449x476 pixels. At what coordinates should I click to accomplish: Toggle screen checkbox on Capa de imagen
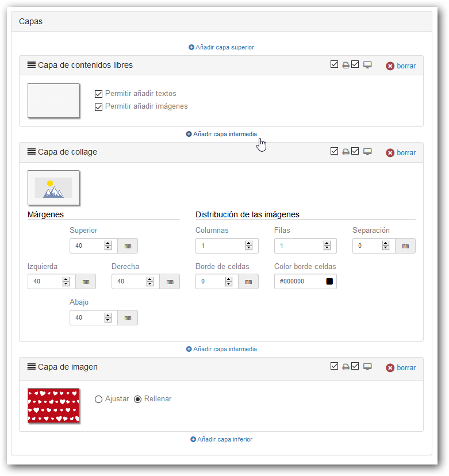point(355,366)
